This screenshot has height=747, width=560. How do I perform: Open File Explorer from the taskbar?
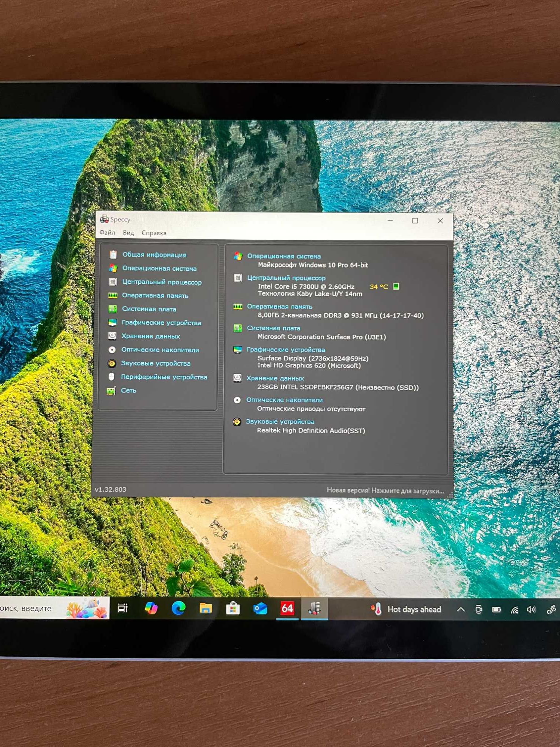coord(205,608)
